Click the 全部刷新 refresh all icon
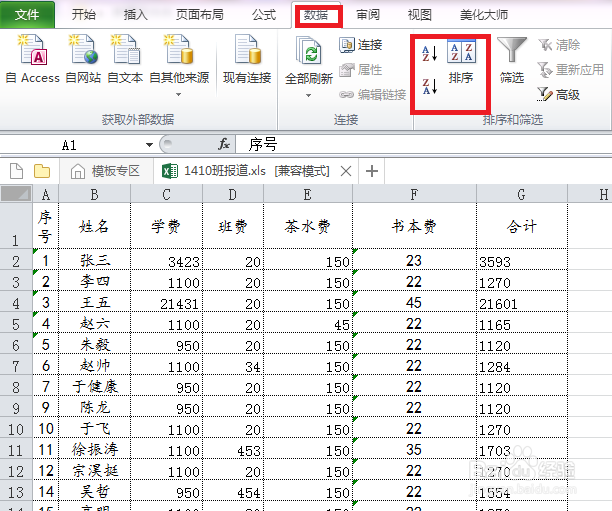Viewport: 612px width, 511px height. (x=308, y=51)
